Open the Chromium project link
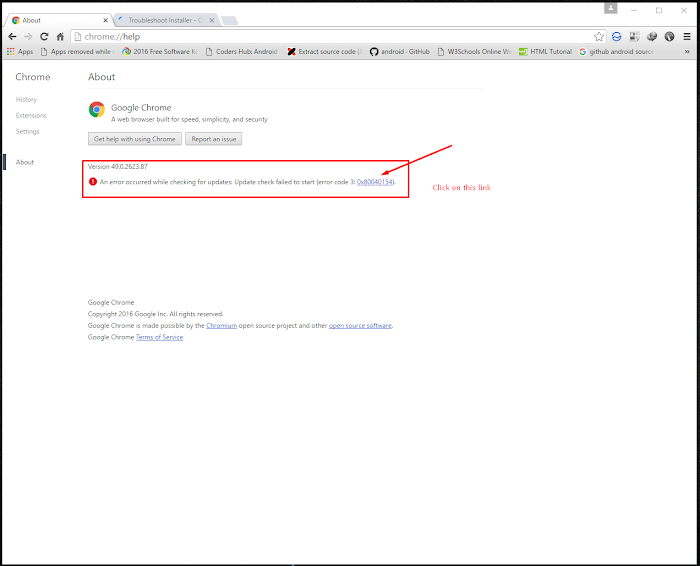This screenshot has width=700, height=566. pos(221,325)
